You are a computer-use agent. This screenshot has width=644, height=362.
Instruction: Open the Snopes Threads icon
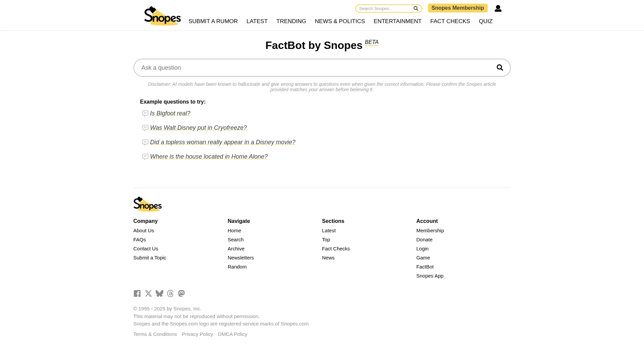170,294
